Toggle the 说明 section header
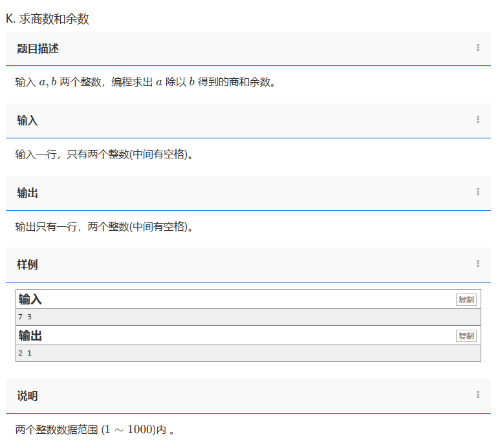500x448 pixels. [28, 396]
